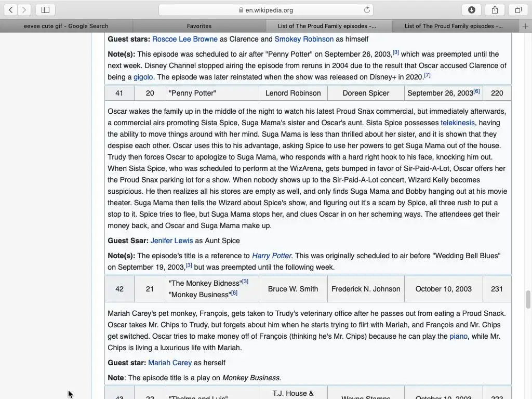This screenshot has width=532, height=399.
Task: Open the Harry Potter link
Action: pyautogui.click(x=271, y=256)
